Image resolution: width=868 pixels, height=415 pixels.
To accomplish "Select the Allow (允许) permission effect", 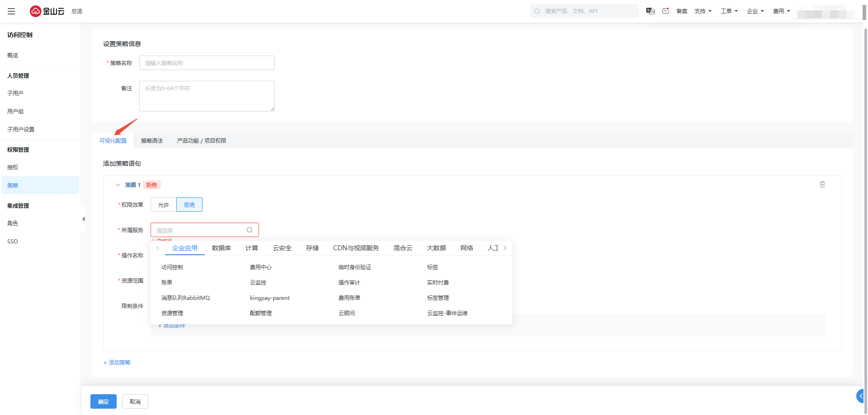I will point(164,205).
